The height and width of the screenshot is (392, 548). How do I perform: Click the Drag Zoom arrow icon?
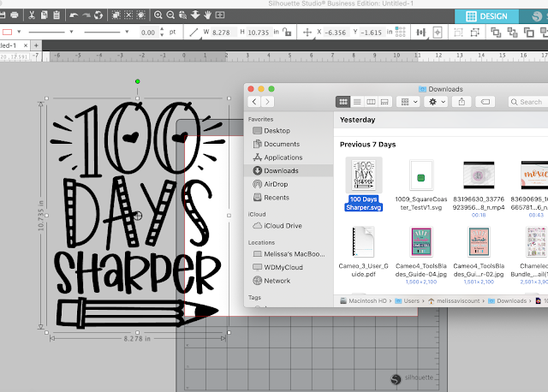[x=195, y=15]
